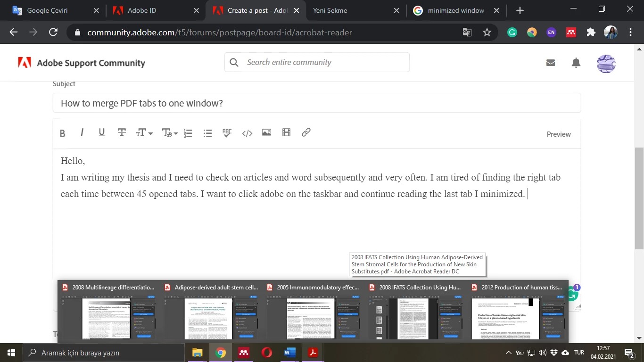Image resolution: width=644 pixels, height=362 pixels.
Task: Click taskbar search box Aramak için
Action: click(104, 353)
